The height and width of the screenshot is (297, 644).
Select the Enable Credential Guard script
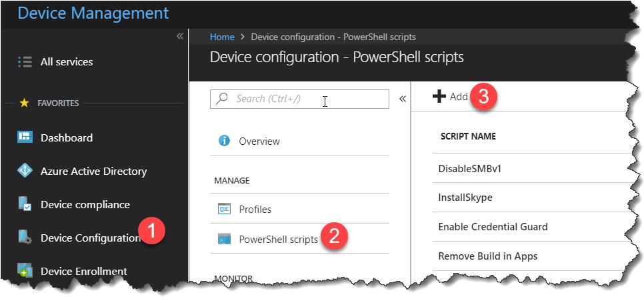(x=493, y=227)
